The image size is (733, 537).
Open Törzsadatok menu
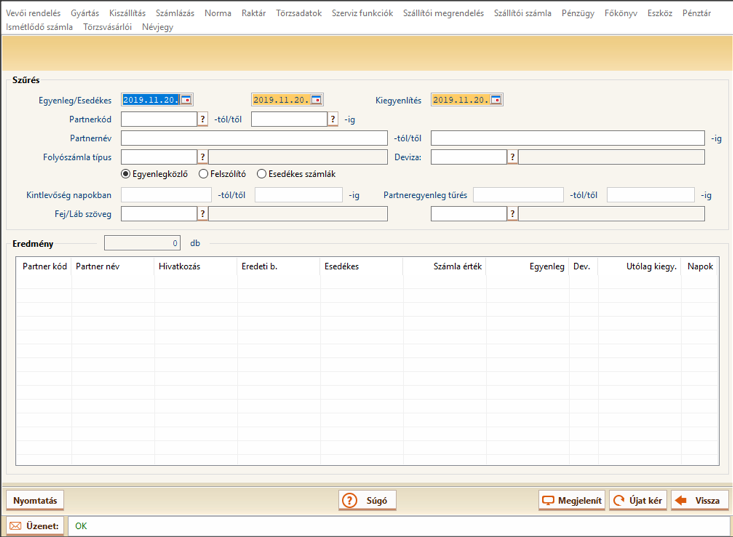coord(299,13)
